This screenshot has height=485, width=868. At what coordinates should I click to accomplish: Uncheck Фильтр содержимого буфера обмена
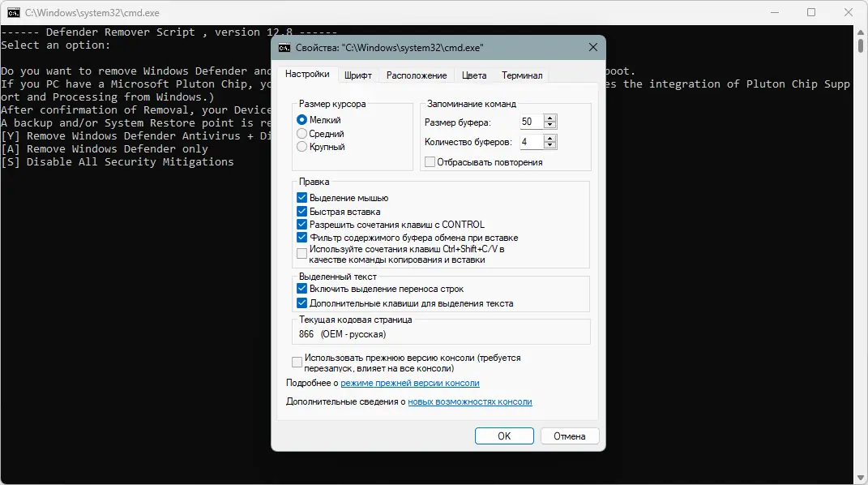[x=301, y=238]
